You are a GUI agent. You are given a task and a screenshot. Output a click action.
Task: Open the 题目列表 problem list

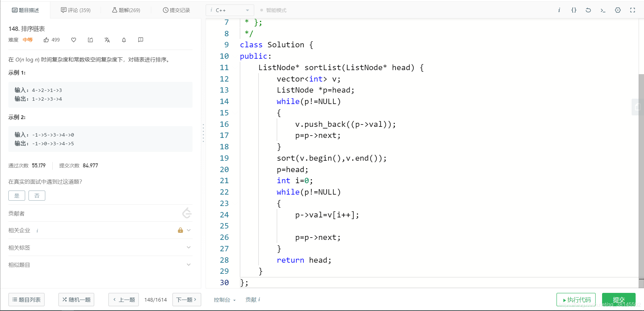pos(26,300)
